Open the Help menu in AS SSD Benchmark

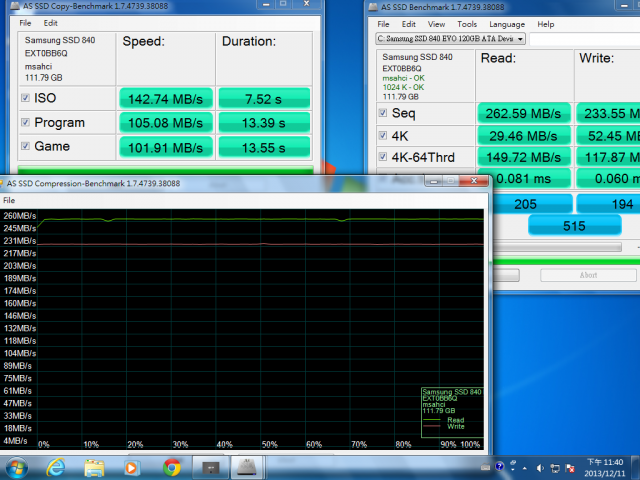[546, 24]
